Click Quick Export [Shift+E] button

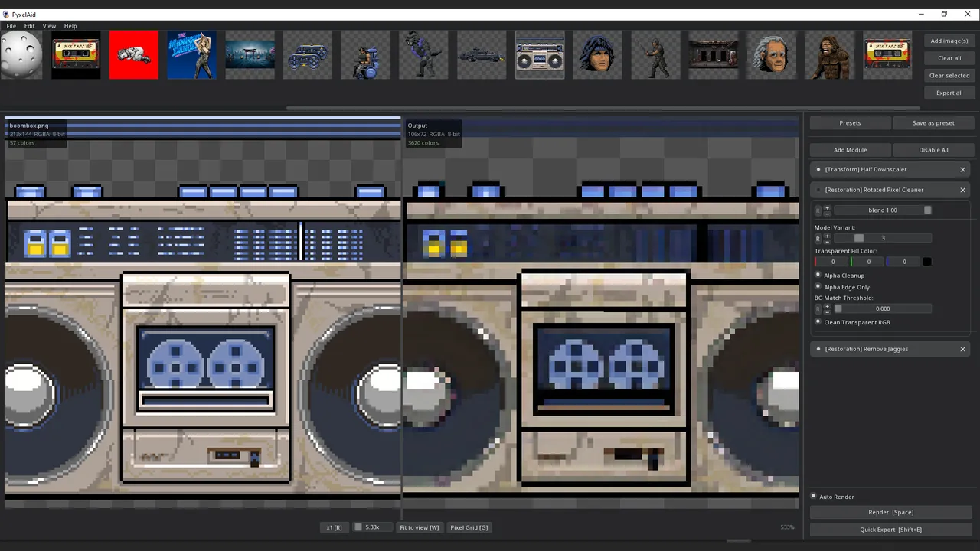[x=890, y=530]
